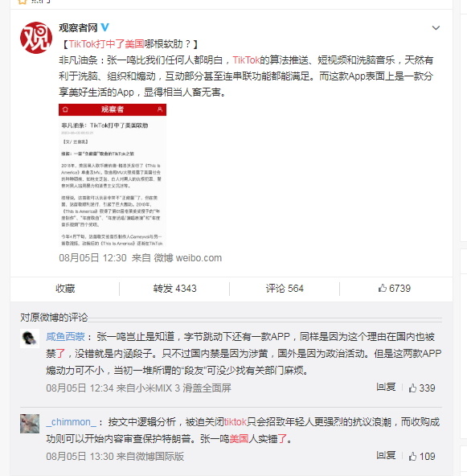Like _chimmon_'s comment showing 109 likes
467x476 pixels.
422,456
